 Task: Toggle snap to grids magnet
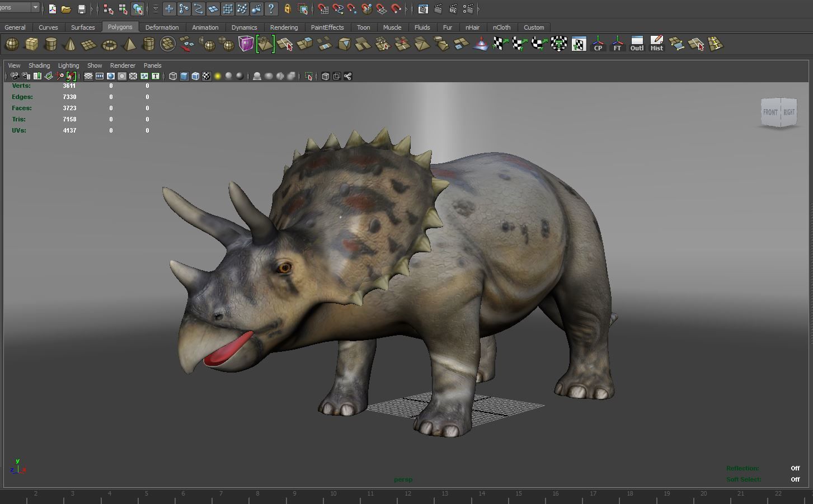click(x=323, y=9)
